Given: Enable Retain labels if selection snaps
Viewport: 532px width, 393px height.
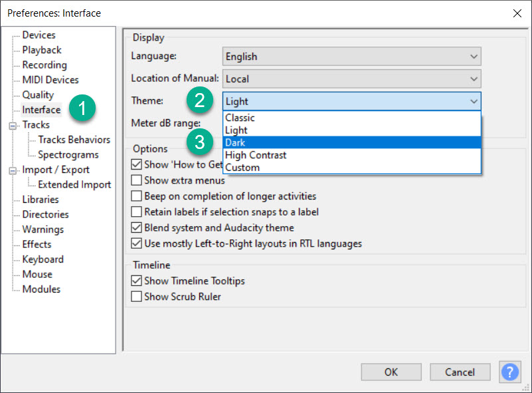Looking at the screenshot, I should (x=136, y=211).
